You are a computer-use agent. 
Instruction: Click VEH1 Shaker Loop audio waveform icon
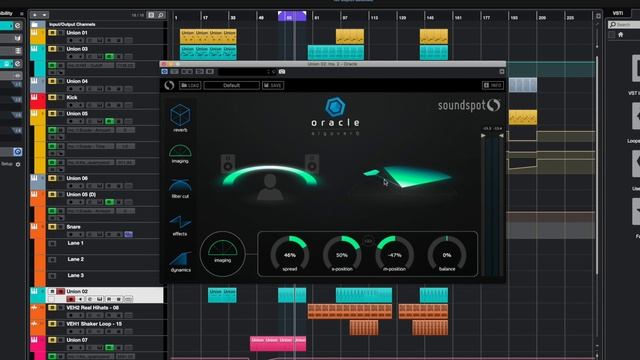coord(34,324)
